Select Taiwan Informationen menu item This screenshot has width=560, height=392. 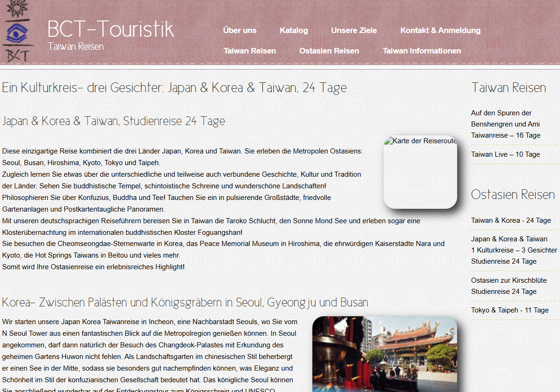pyautogui.click(x=422, y=51)
